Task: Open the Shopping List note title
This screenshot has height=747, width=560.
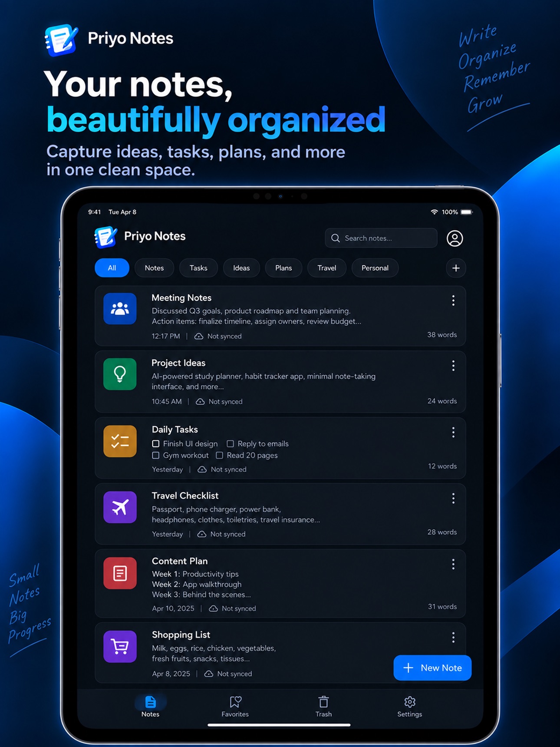Action: (181, 635)
